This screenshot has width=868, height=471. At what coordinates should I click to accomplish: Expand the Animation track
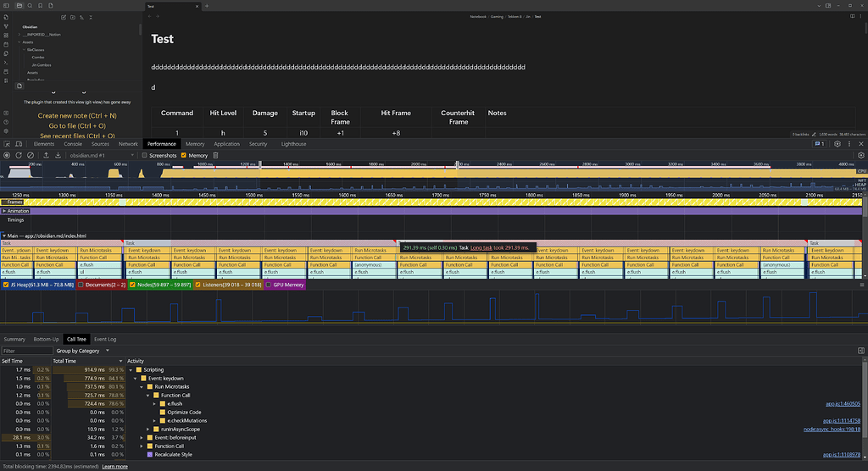[x=4, y=211]
